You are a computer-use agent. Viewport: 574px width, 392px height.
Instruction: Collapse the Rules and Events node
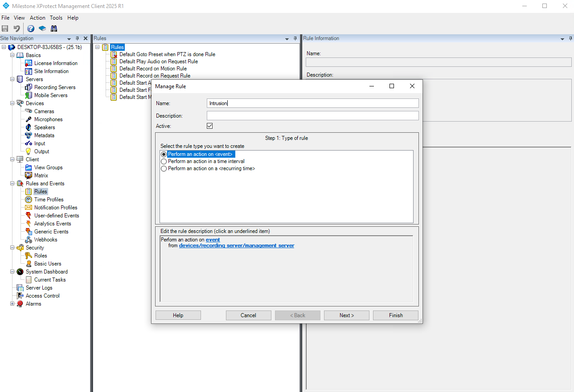[x=12, y=184]
